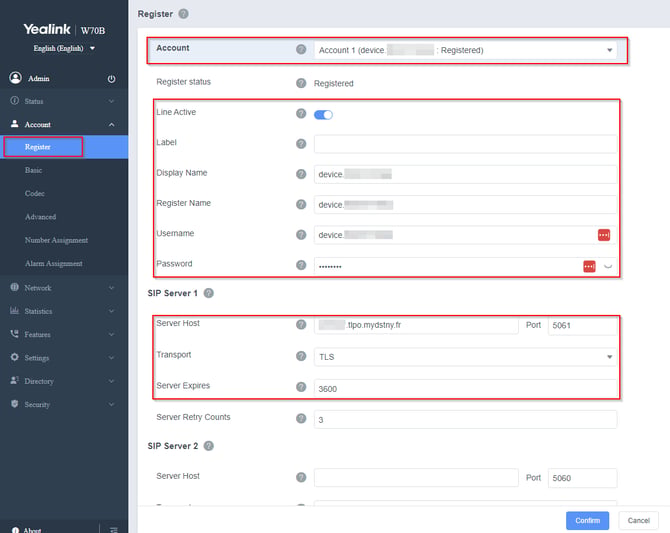
Task: Click the help icon for Password
Action: point(301,265)
